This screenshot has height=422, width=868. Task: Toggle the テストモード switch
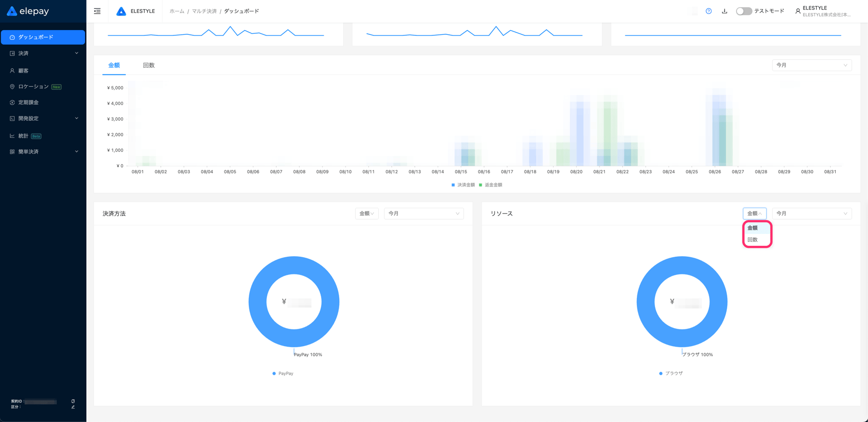coord(743,11)
